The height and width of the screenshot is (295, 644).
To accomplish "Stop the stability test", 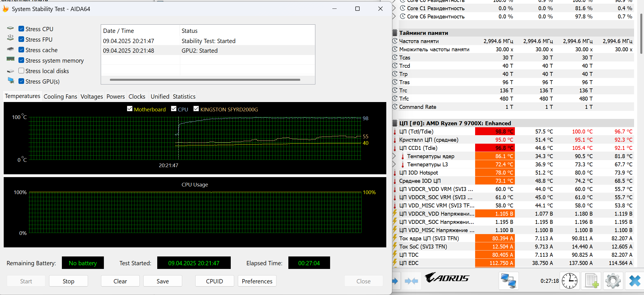I will (x=68, y=281).
